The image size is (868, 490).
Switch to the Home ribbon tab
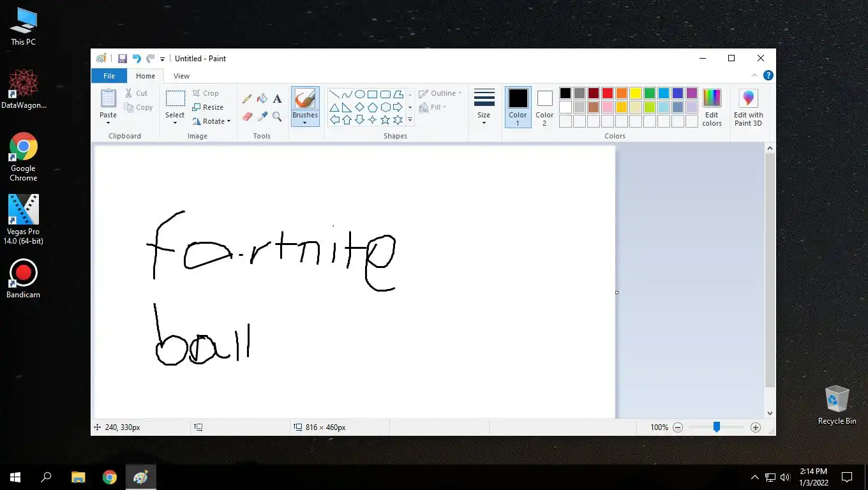tap(146, 76)
